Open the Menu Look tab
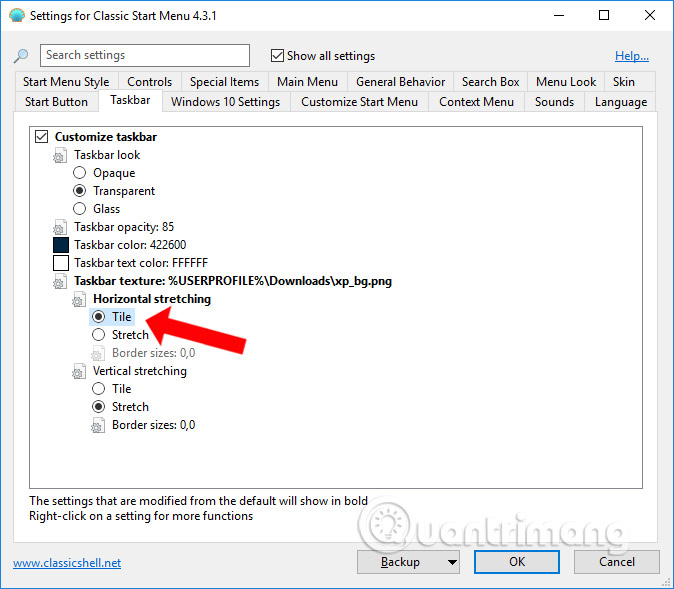This screenshot has width=674, height=589. 566,82
